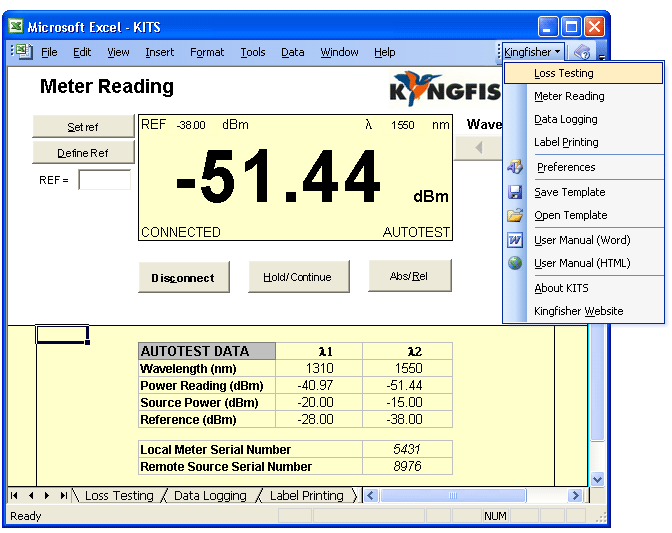Click vertical scrollbar down arrow

(x=597, y=479)
